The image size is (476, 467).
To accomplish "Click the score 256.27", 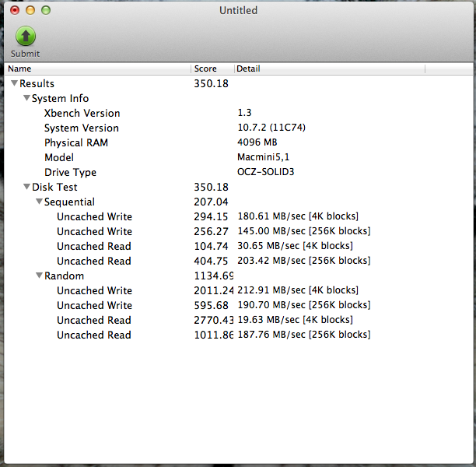I will click(x=211, y=231).
